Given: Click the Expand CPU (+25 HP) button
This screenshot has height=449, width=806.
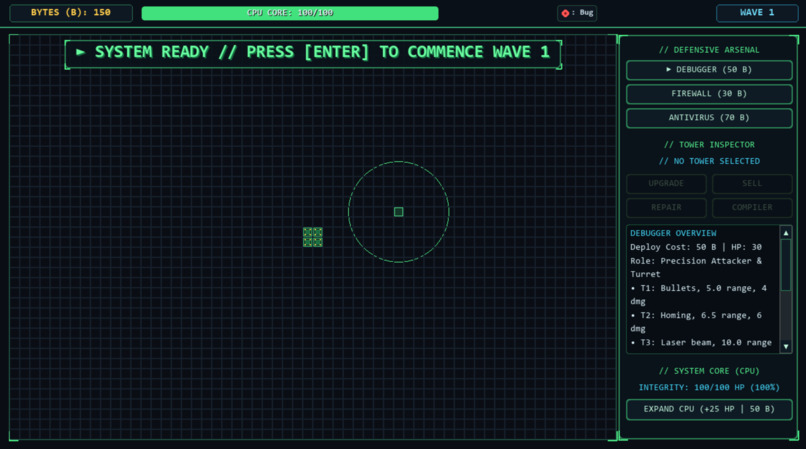Looking at the screenshot, I should pos(709,409).
